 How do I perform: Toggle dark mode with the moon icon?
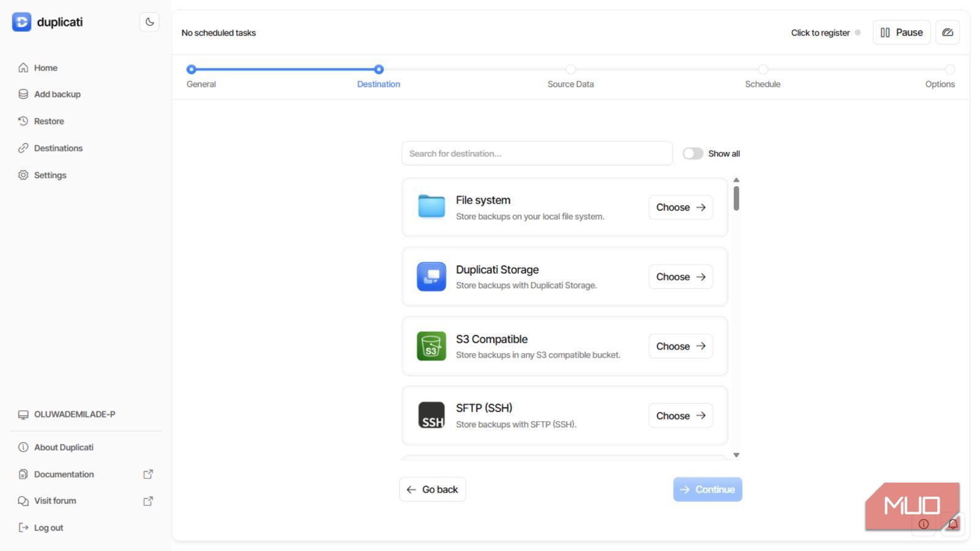click(149, 22)
